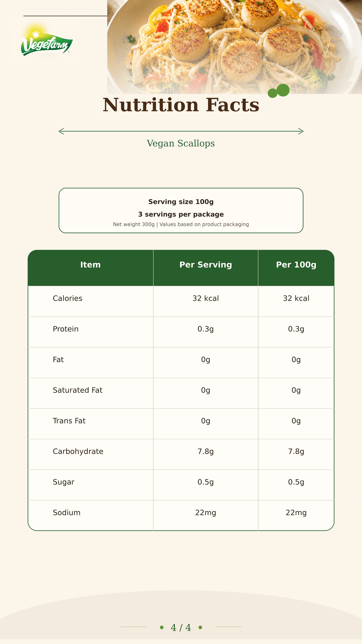This screenshot has height=644, width=362.
Task: Click the green dot right of page number
Action: [x=200, y=627]
